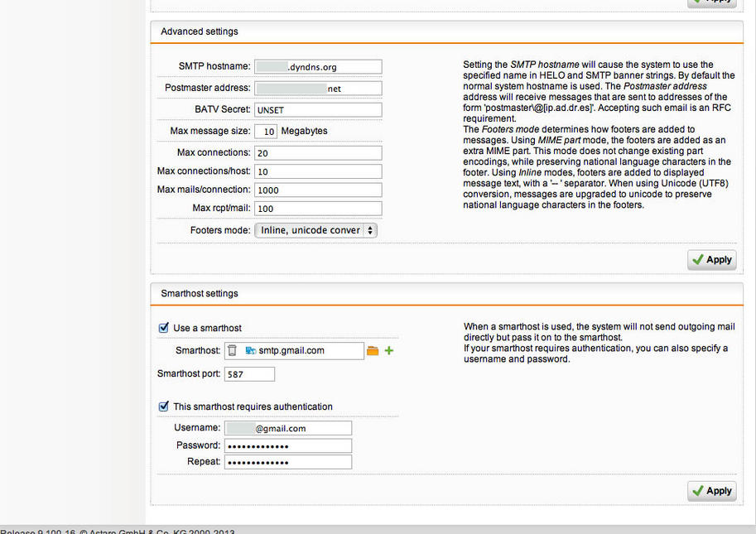756x534 pixels.
Task: Click the BATV Secret field showing UNSET
Action: [x=318, y=110]
